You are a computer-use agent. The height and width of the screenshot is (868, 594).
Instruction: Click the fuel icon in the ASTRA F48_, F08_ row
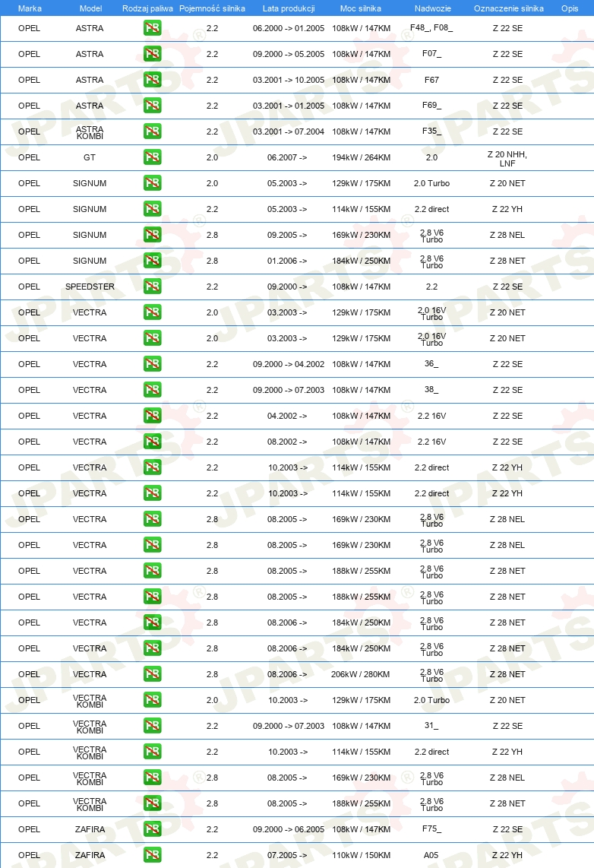click(x=152, y=27)
